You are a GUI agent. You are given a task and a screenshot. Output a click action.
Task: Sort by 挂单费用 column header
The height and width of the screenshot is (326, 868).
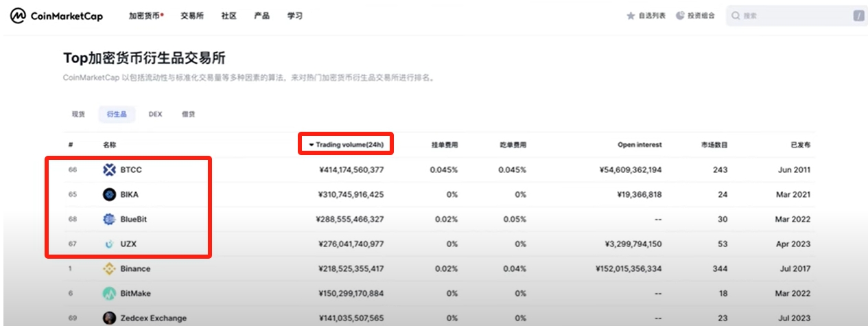point(444,145)
